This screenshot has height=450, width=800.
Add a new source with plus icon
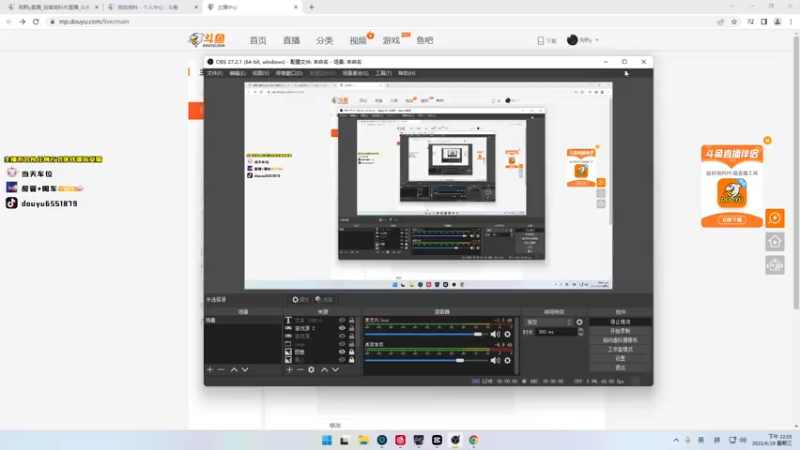tap(289, 369)
